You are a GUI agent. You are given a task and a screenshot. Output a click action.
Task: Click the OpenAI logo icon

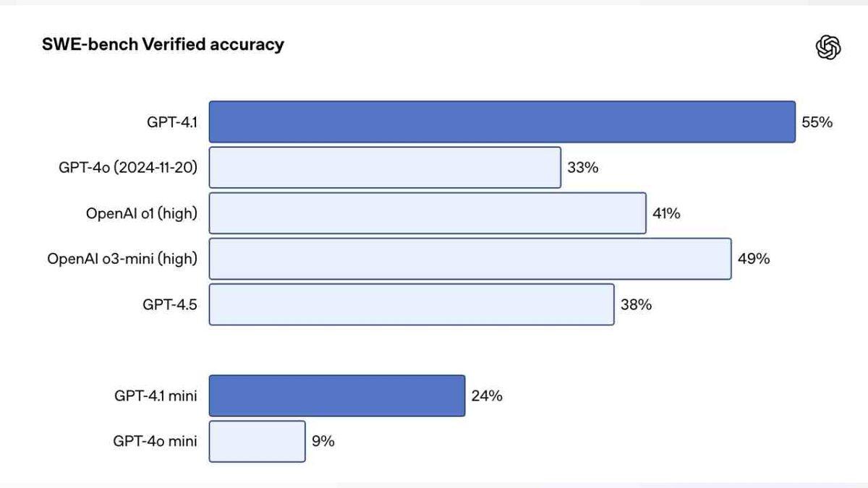point(827,48)
